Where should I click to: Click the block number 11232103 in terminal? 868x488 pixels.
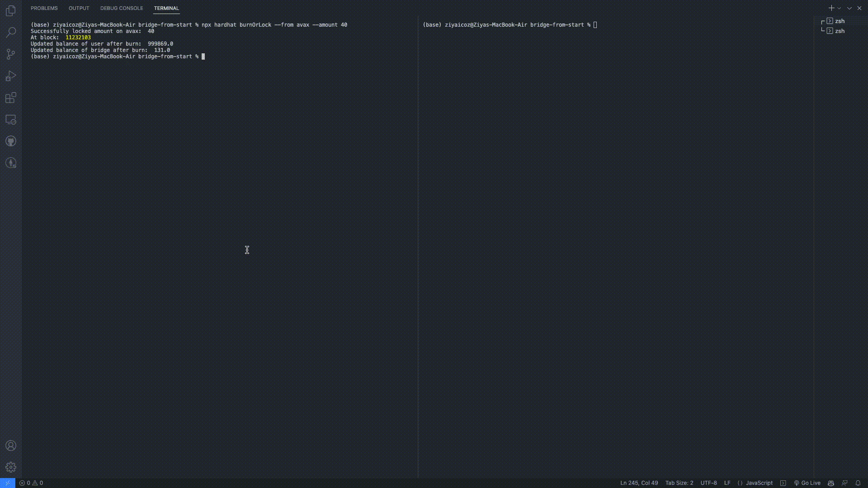[x=78, y=38]
